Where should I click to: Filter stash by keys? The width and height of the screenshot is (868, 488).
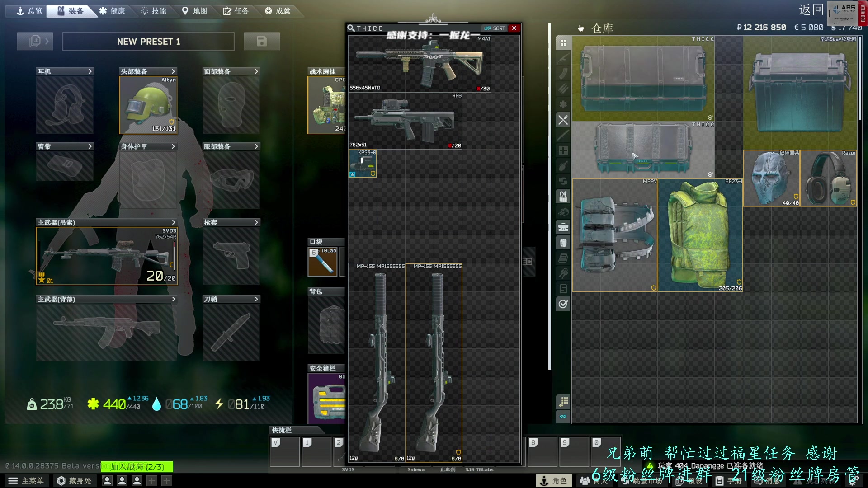563,273
